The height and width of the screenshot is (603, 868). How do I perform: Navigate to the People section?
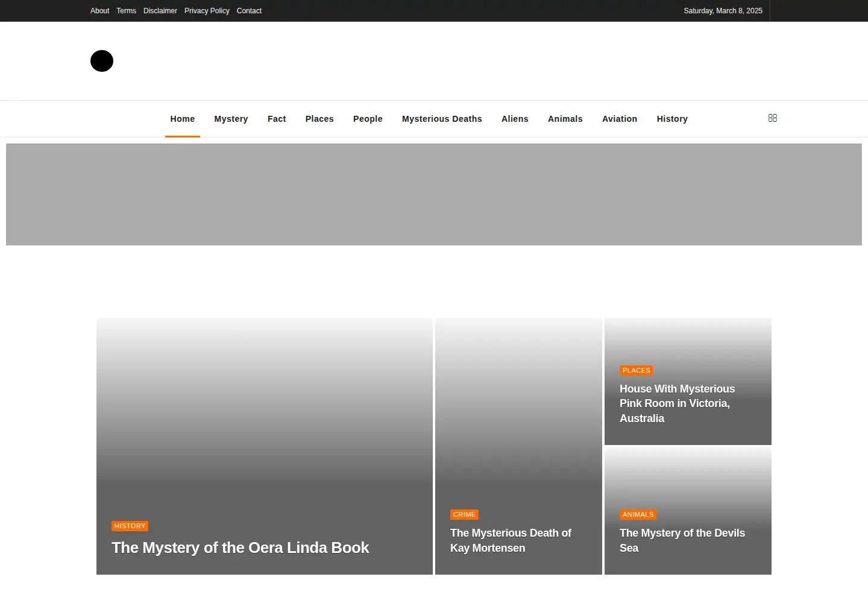tap(368, 119)
